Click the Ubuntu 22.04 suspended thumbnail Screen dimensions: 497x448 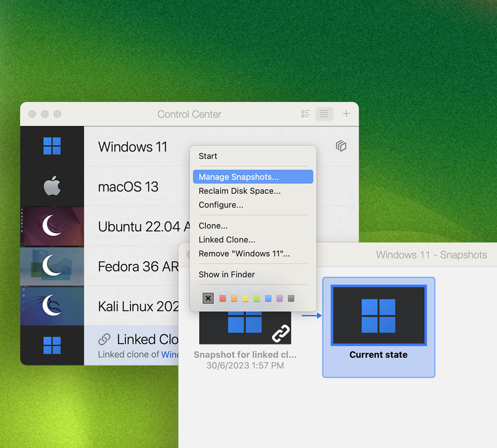tap(52, 226)
